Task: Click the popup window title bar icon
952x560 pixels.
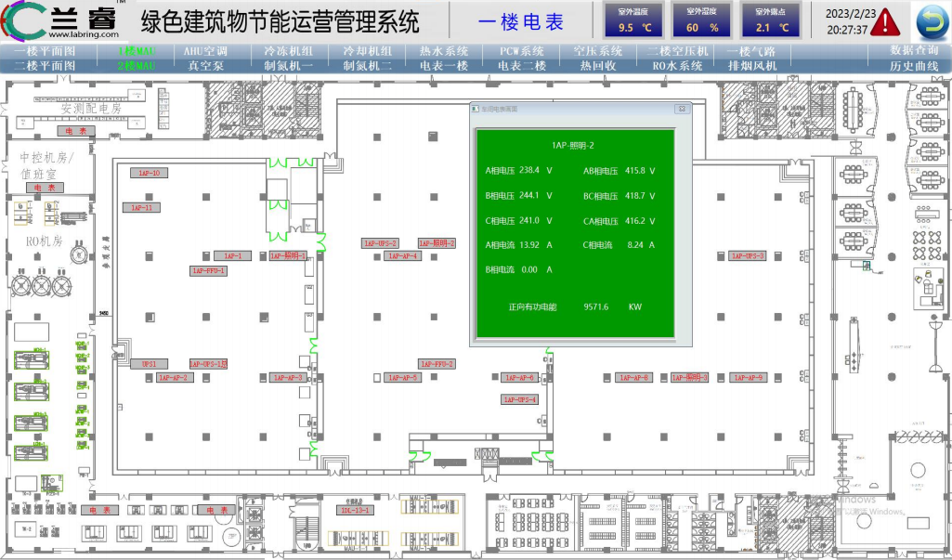Action: (476, 109)
